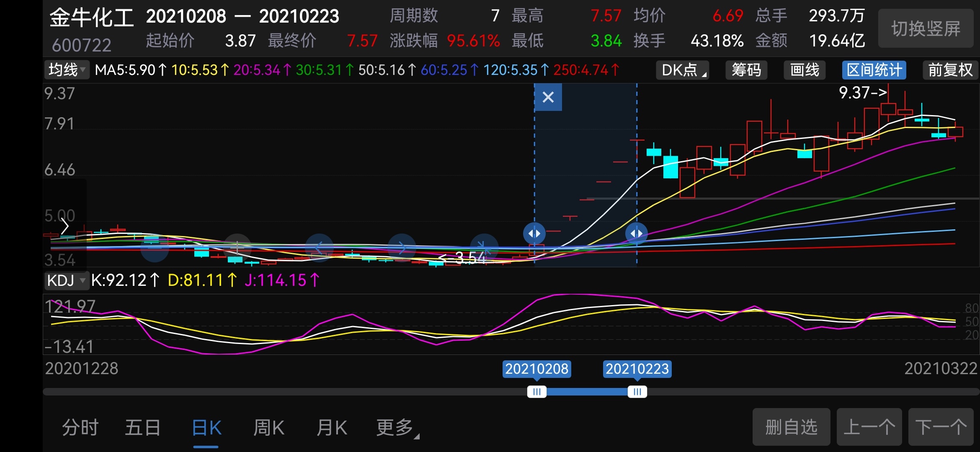Go to next stock with 下一个
The image size is (980, 452).
coord(941,427)
